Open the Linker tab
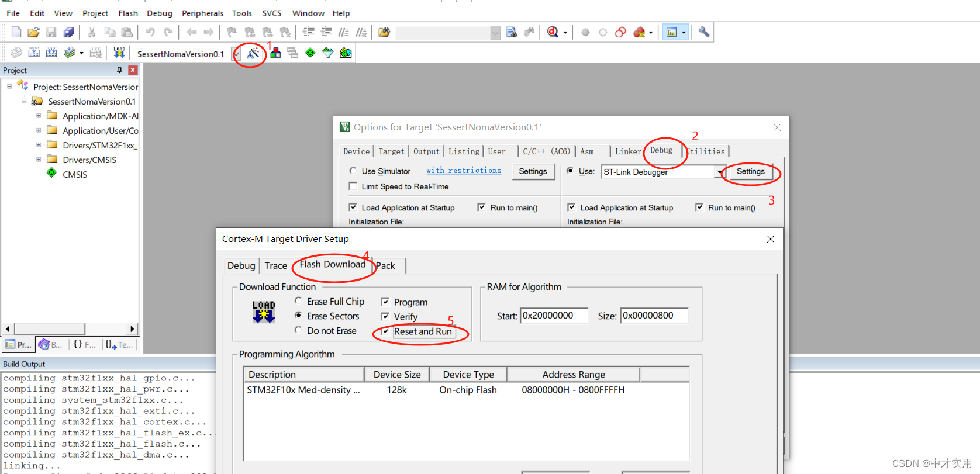 click(628, 151)
